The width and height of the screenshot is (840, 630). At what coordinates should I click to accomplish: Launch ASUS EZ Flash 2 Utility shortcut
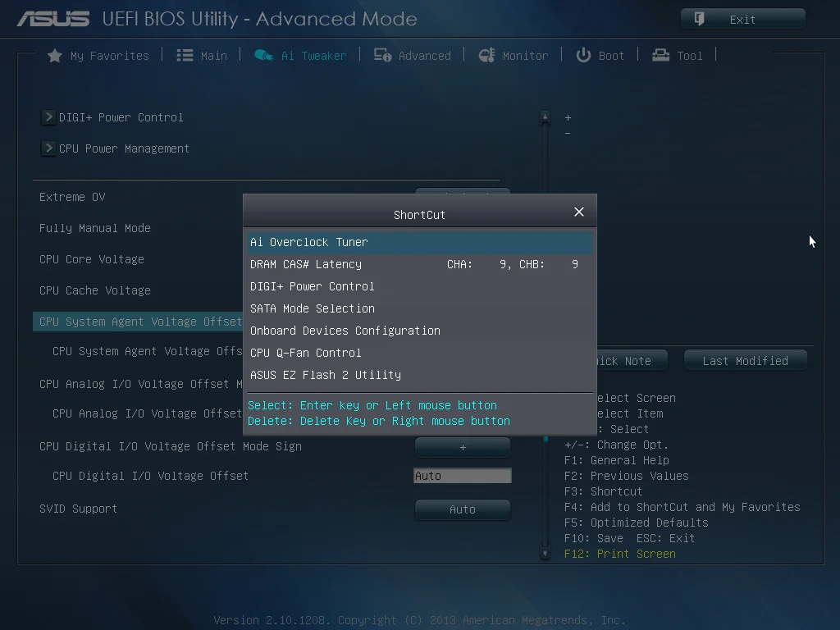pyautogui.click(x=420, y=375)
